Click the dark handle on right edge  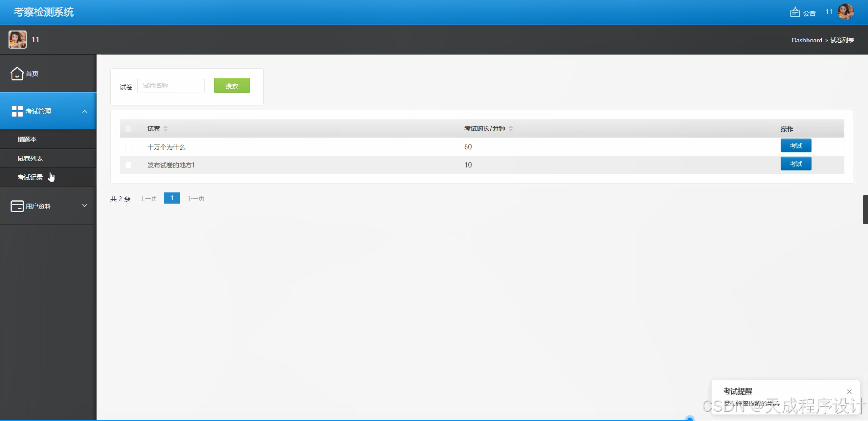coord(865,210)
